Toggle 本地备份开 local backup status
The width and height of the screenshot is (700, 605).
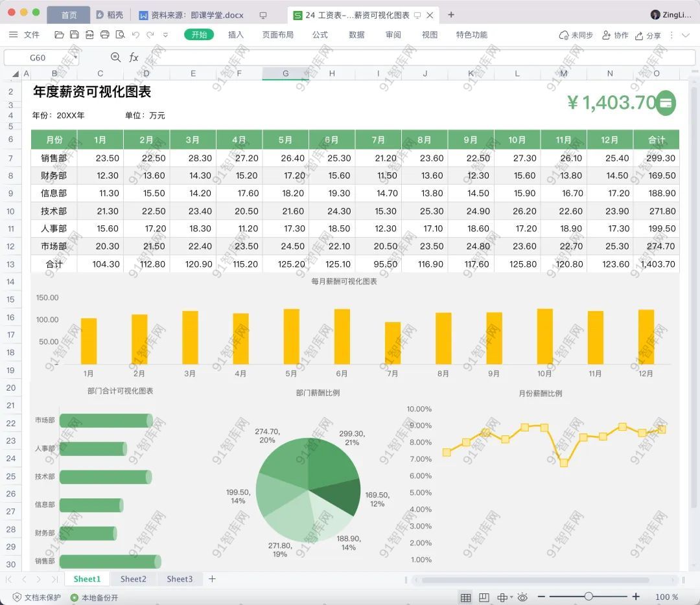point(94,597)
